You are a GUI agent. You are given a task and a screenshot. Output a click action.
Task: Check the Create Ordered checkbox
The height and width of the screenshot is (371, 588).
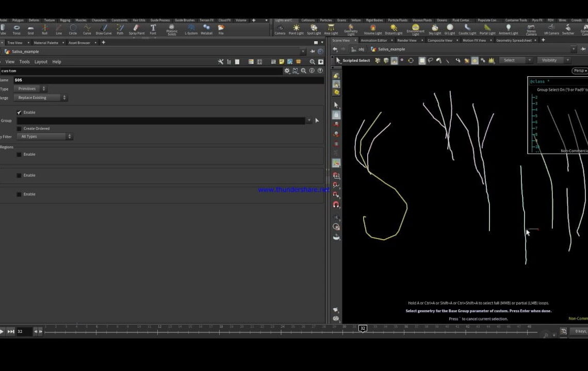click(x=19, y=128)
